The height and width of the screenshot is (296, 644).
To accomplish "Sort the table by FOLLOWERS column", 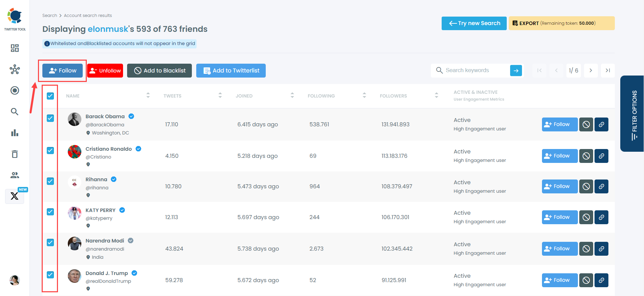I will 436,96.
